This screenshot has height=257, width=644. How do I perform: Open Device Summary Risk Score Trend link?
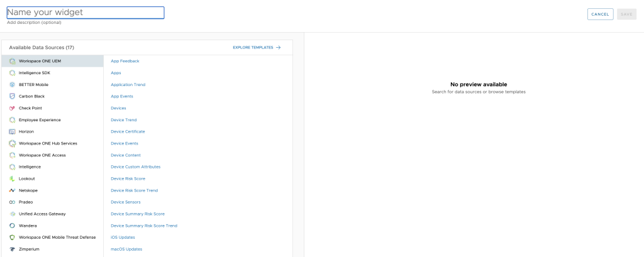144,226
